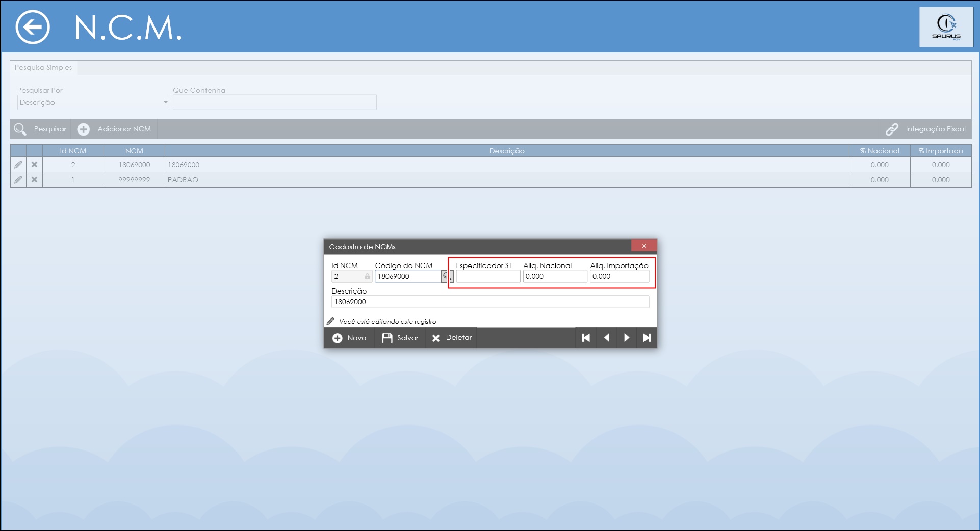Go to next record
Screen dimensions: 980x531
click(x=627, y=338)
